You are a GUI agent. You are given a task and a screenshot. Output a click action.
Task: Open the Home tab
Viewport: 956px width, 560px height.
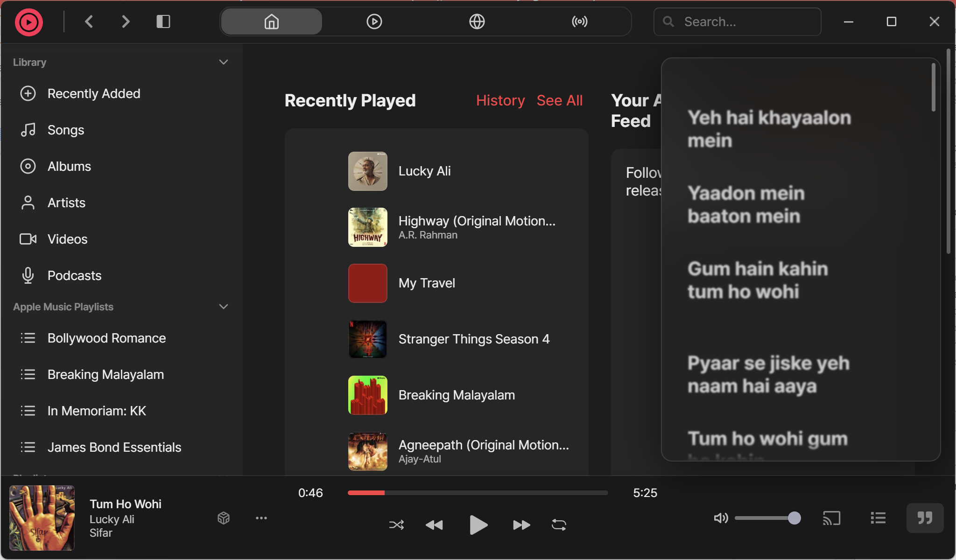tap(272, 21)
